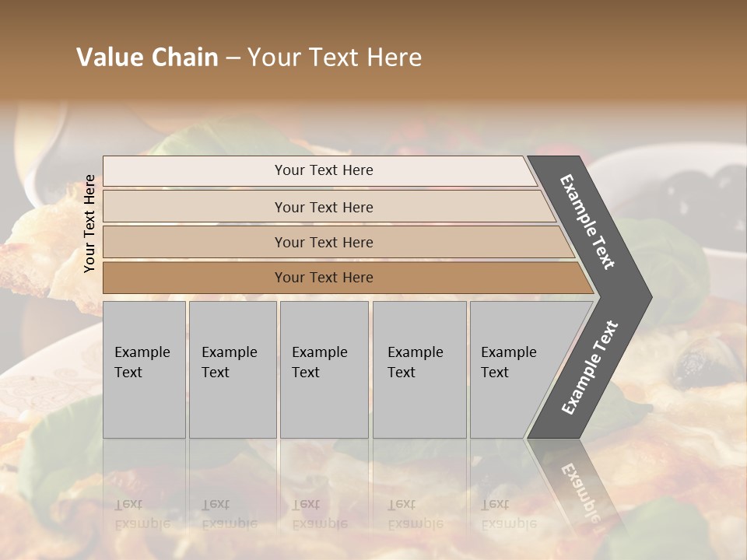The height and width of the screenshot is (560, 747).
Task: Click the second "Your Text Here" bar from top
Action: (x=323, y=207)
